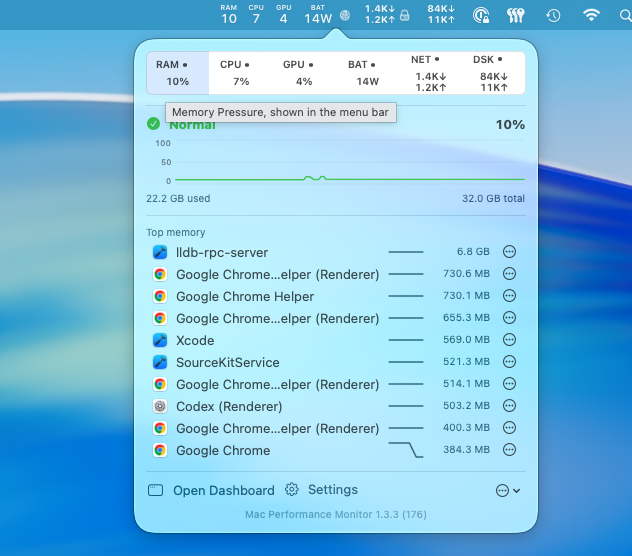Click the Top memory heading
Image resolution: width=632 pixels, height=556 pixels.
(x=176, y=233)
